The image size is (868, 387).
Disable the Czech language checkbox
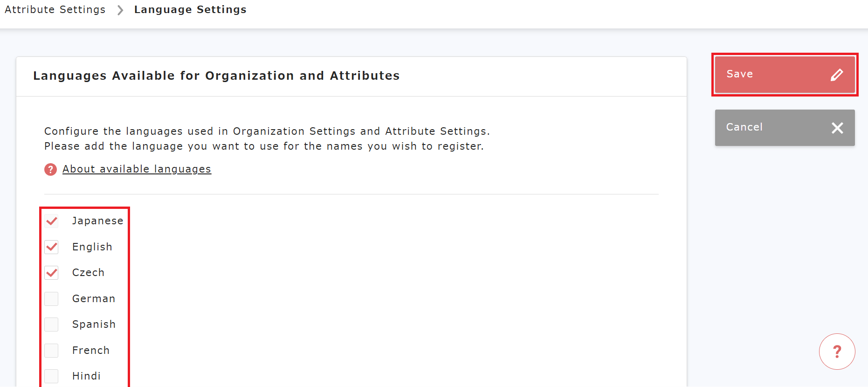tap(52, 273)
